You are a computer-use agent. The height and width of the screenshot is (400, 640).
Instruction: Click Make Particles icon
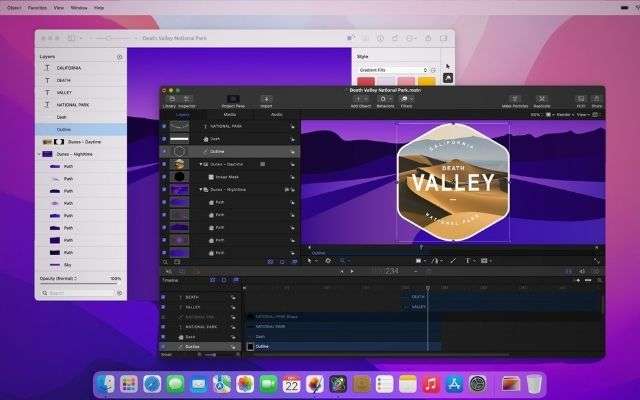point(515,99)
